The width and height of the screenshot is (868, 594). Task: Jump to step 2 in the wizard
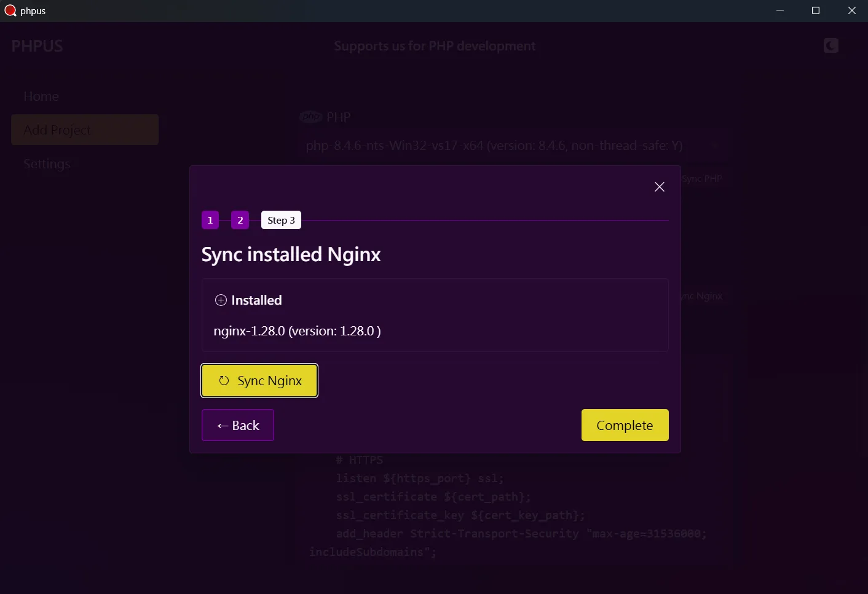point(240,220)
